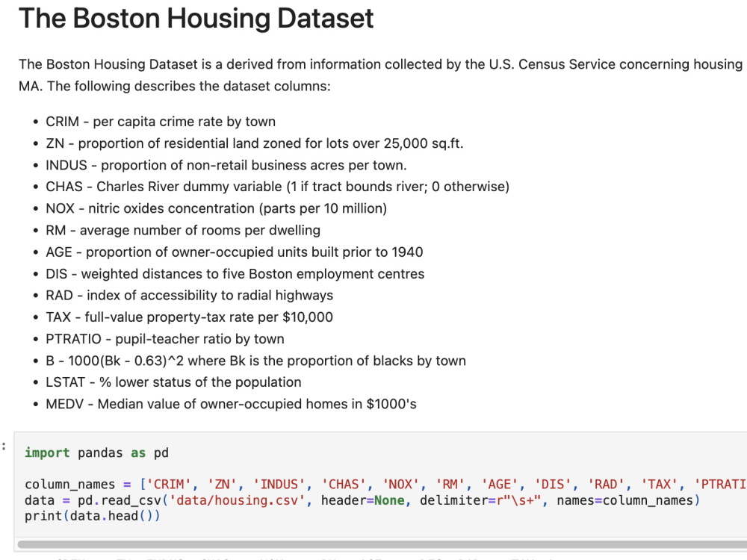
Task: Click the 'RM - average number of rooms' item
Action: pyautogui.click(x=183, y=231)
